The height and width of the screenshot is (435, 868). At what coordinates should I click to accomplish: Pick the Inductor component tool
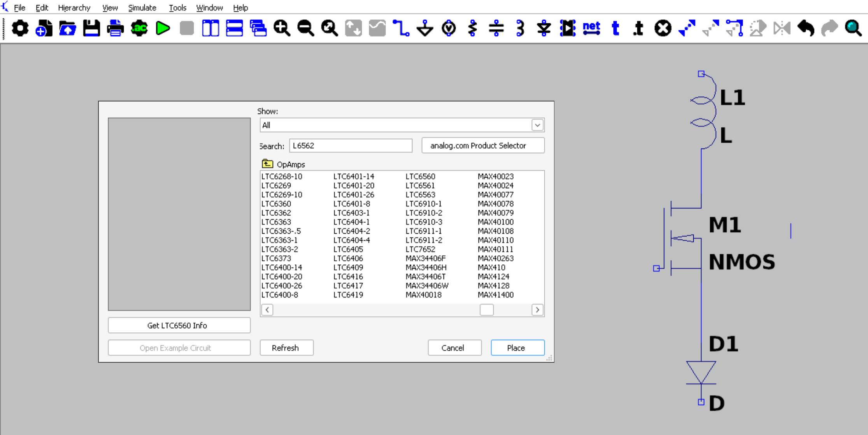coord(520,28)
